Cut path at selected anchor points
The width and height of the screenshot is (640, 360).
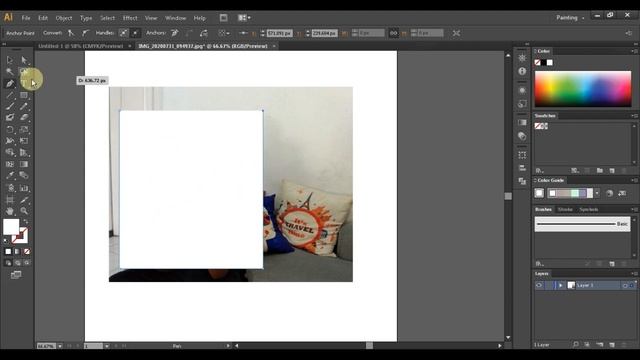coord(204,33)
